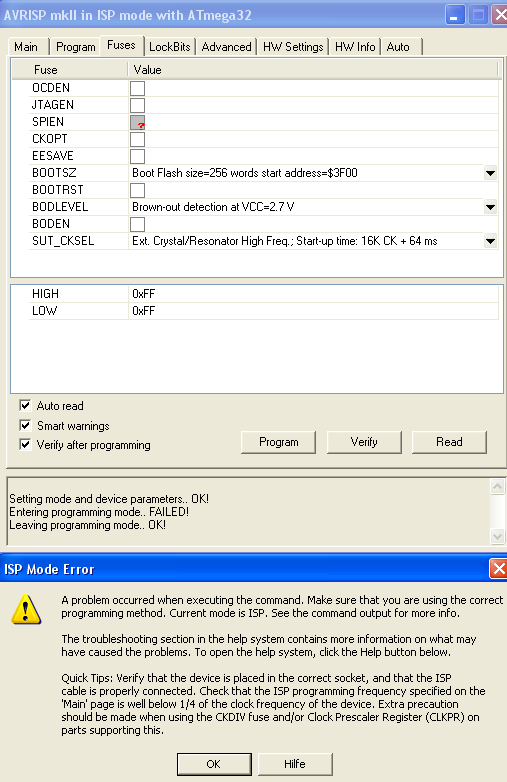The height and width of the screenshot is (782, 507).
Task: Open the HW Settings tab
Action: (x=293, y=47)
